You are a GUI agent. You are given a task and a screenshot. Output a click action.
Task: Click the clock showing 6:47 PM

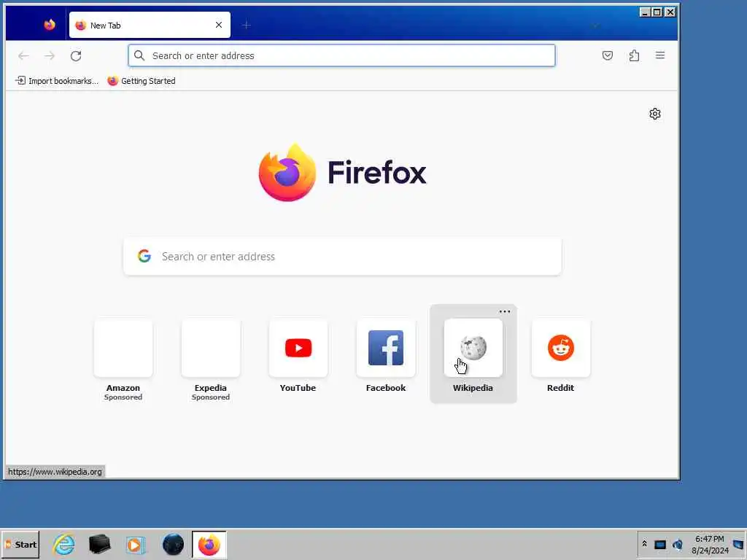pos(710,539)
